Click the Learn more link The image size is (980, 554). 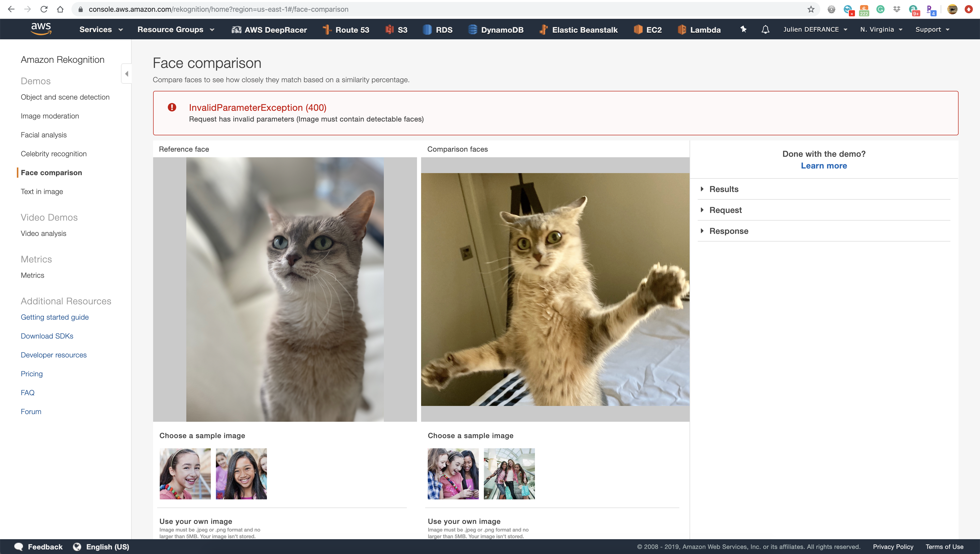(824, 165)
